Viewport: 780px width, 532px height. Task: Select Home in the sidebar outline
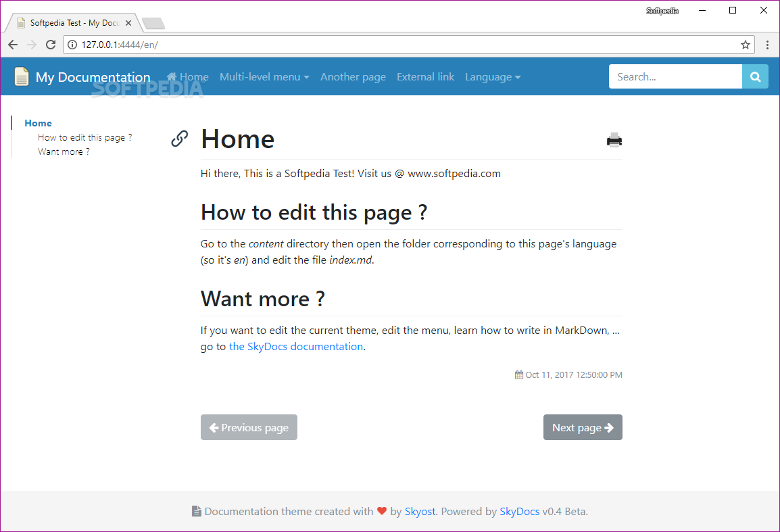[38, 123]
